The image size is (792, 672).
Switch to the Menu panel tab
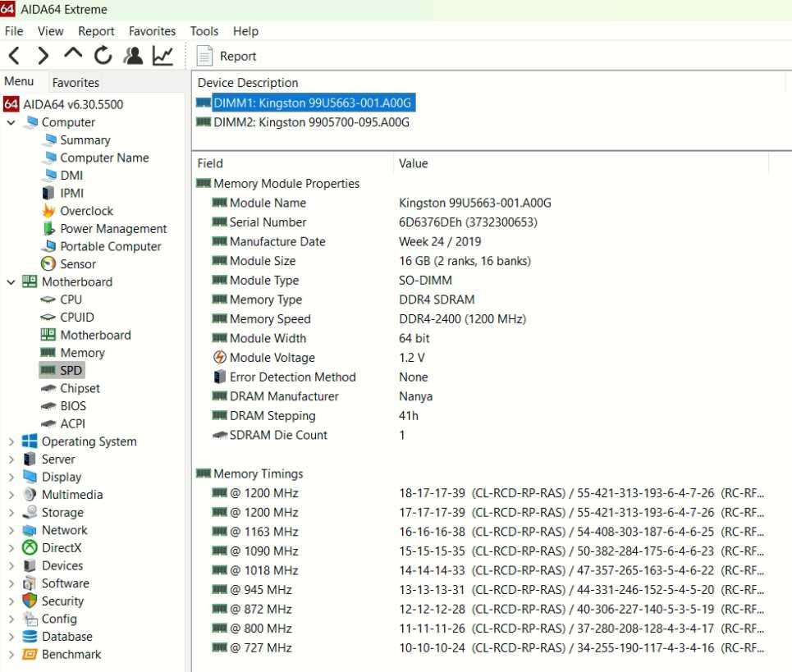click(19, 81)
